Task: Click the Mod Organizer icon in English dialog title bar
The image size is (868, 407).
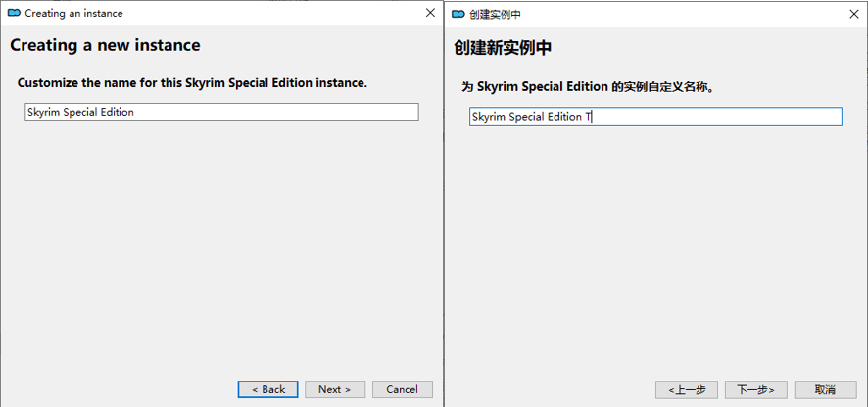Action: [x=14, y=13]
